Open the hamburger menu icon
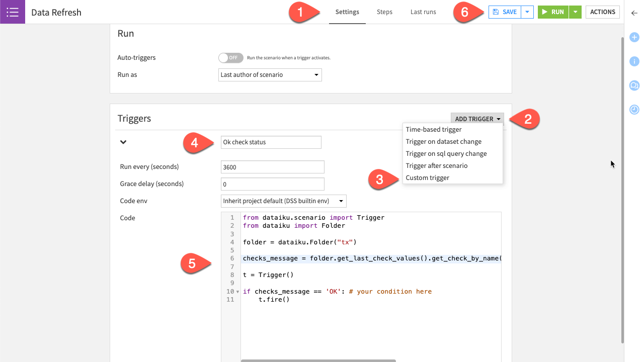Screen dimensions: 644x362 click(13, 12)
